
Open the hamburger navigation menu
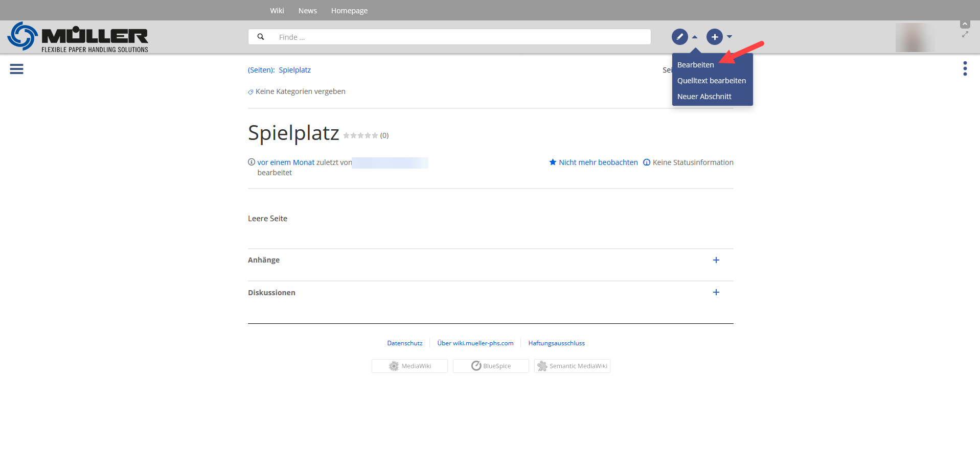coord(16,69)
